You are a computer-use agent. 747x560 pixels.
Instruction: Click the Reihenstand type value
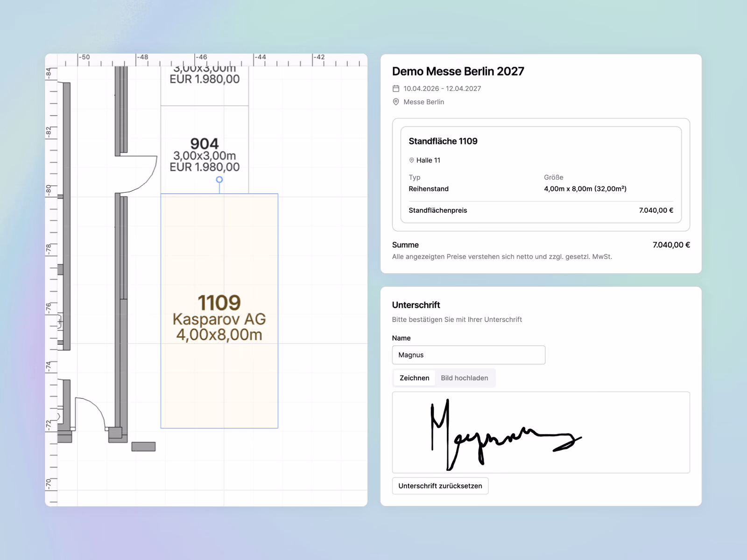pos(429,189)
